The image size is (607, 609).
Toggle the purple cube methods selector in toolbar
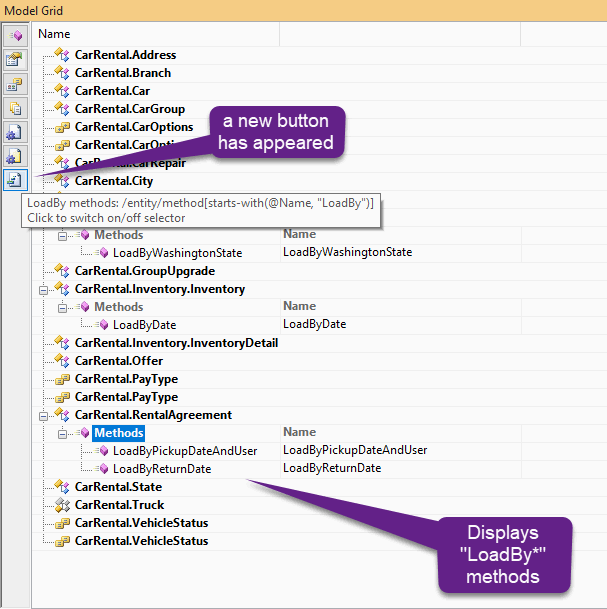(15, 35)
